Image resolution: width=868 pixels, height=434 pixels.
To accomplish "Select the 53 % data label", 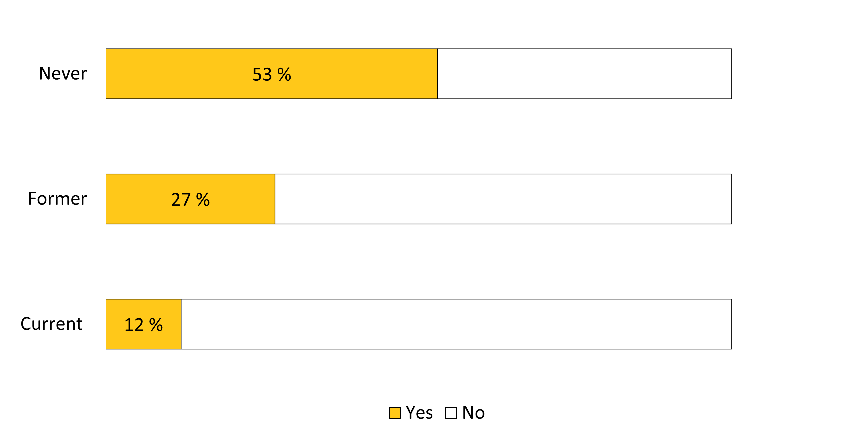I will tap(272, 75).
